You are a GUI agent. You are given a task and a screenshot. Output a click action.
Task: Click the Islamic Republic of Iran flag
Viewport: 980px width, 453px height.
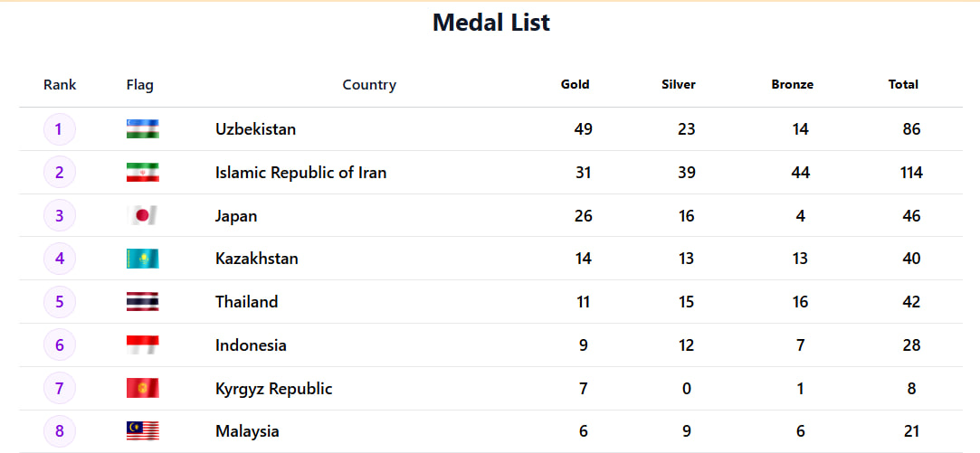coord(143,172)
